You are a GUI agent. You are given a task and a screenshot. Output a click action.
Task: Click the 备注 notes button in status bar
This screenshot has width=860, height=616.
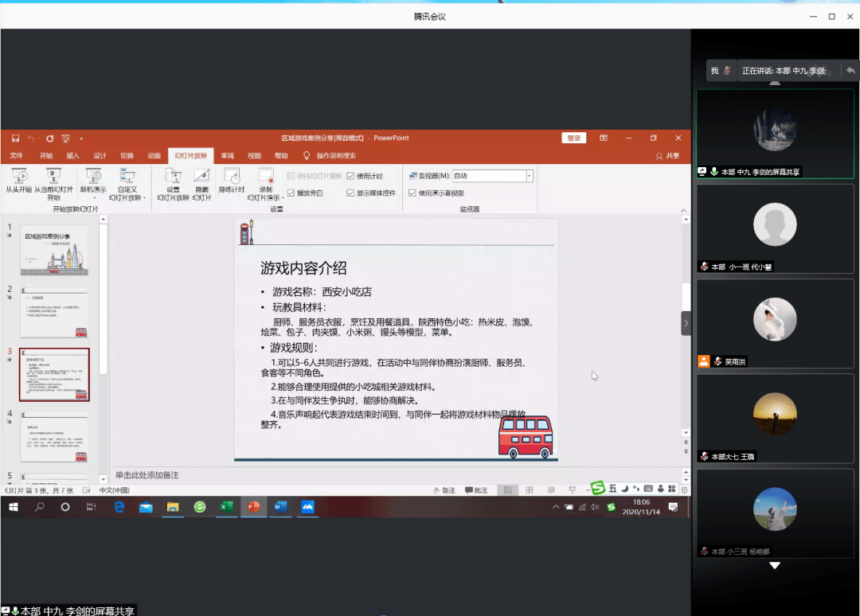coord(444,490)
